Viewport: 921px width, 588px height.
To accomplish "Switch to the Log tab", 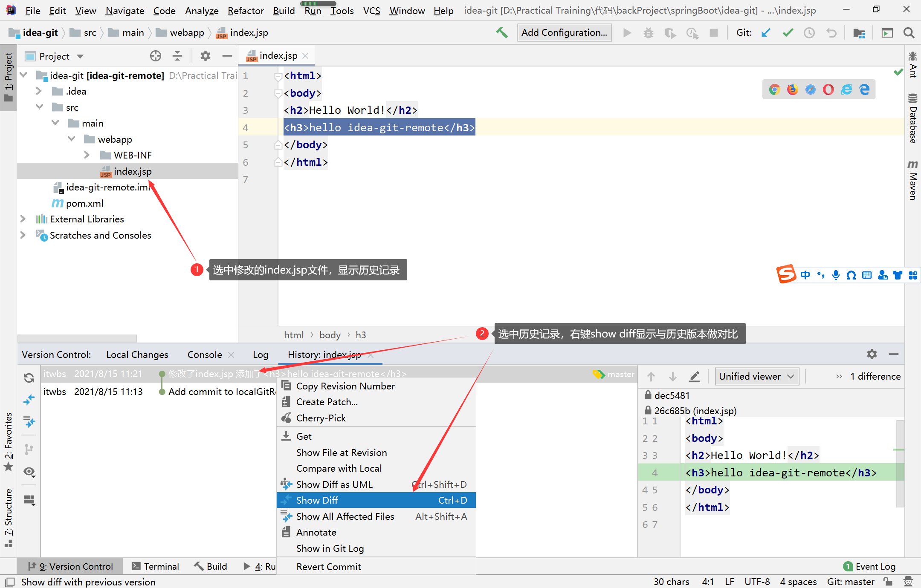I will (260, 355).
